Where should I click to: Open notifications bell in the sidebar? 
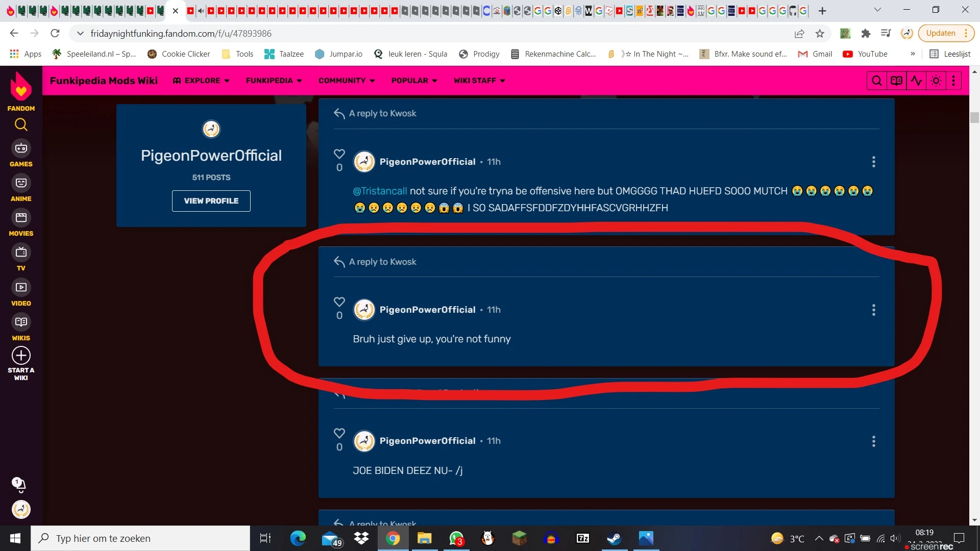[x=19, y=484]
